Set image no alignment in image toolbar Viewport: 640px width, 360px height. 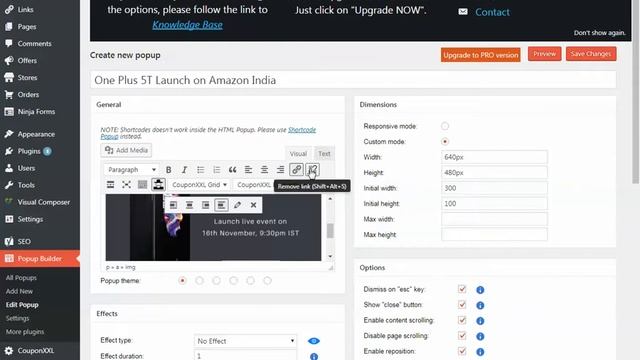(x=221, y=205)
